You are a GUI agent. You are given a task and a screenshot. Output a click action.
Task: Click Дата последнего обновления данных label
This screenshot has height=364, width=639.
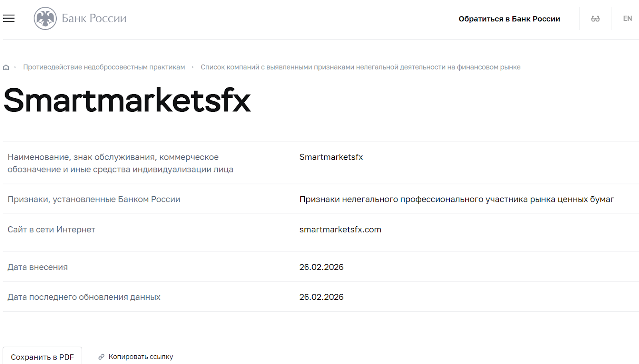[x=84, y=297]
